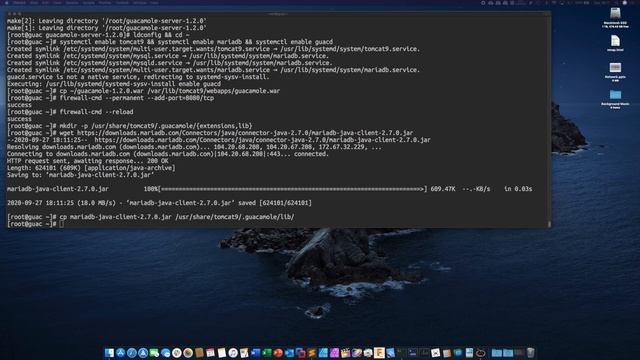Open Microsoft Excel from the dock
This screenshot has height=360, width=640.
click(x=267, y=353)
